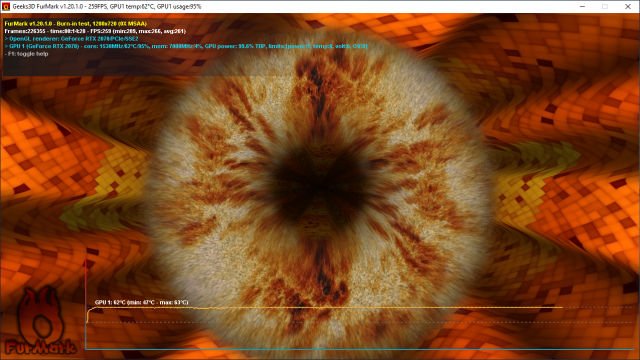Click the F1 toggle help hint text

point(27,53)
